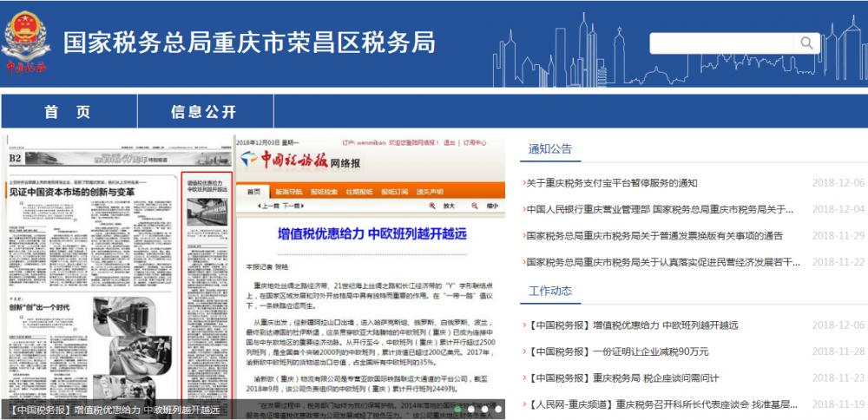
Task: Open news 一份证明让企业减税90万元
Action: point(616,351)
